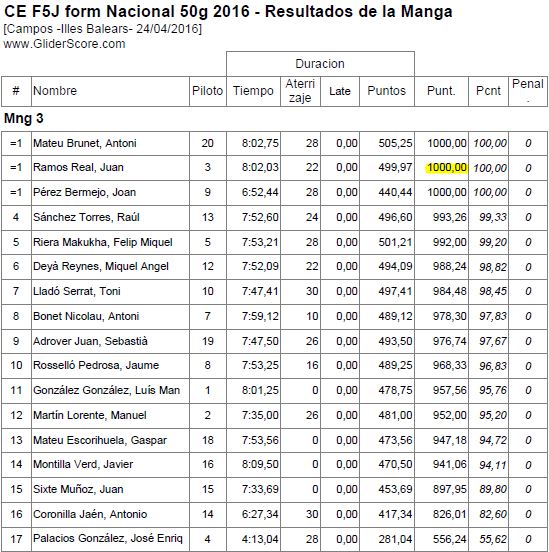Click the www.GliderScore.com link
549x552 pixels.
(x=64, y=44)
